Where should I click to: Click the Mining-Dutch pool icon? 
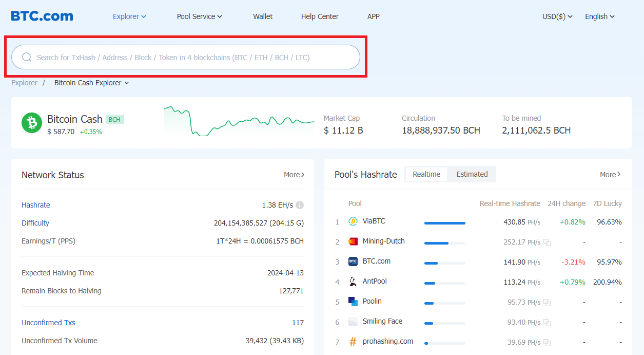353,241
